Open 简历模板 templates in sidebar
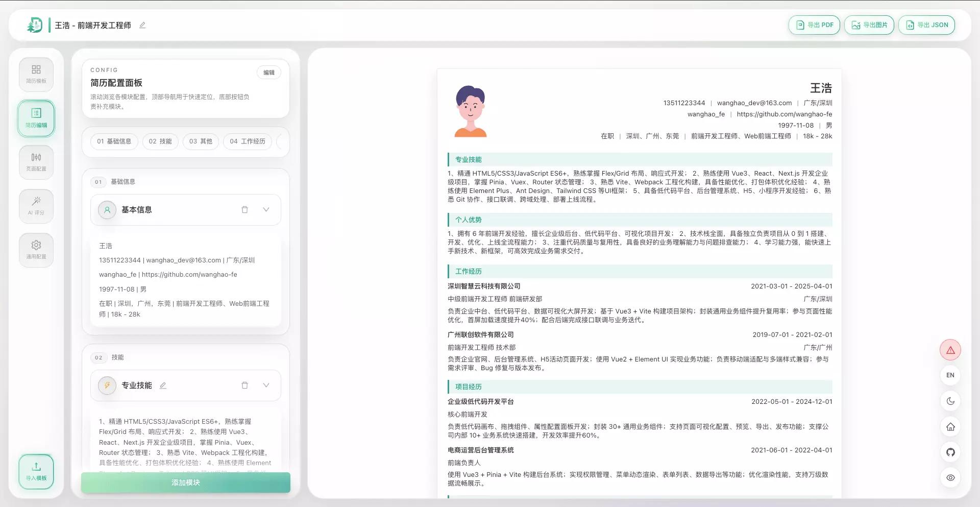 [36, 74]
